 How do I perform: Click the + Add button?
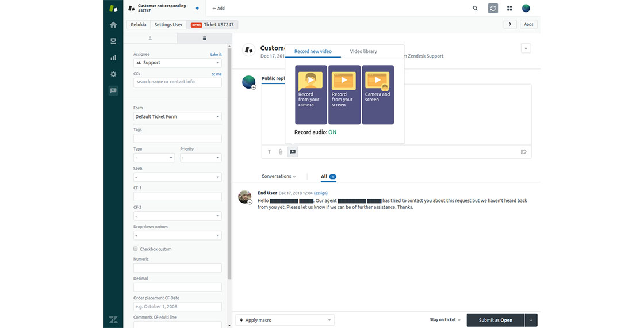click(218, 8)
